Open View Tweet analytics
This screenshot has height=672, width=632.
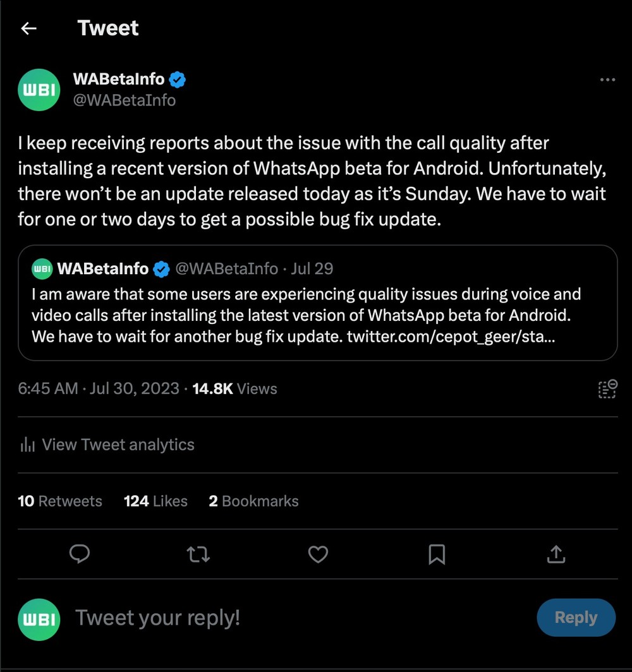point(107,445)
